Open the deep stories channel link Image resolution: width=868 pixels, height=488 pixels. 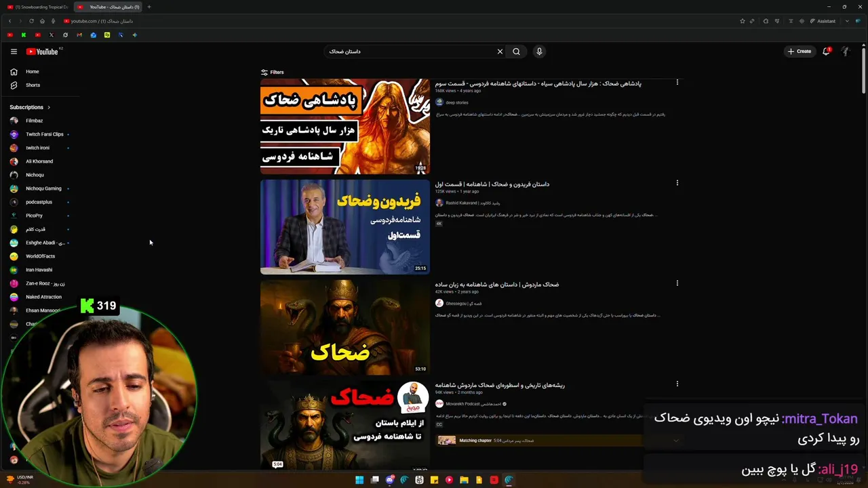pyautogui.click(x=456, y=103)
